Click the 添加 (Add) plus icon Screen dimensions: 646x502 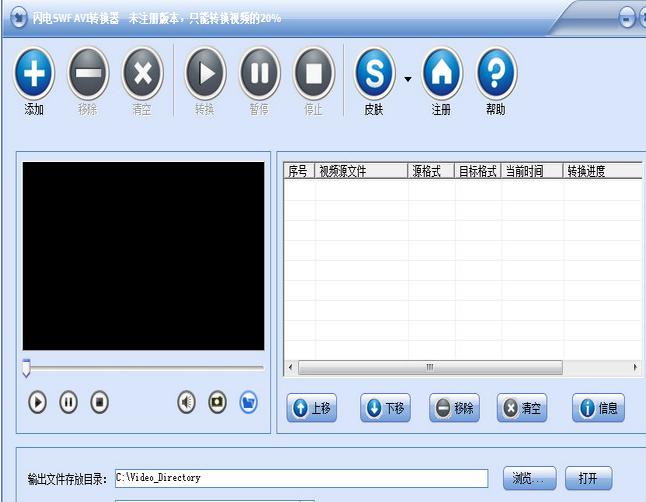(34, 73)
